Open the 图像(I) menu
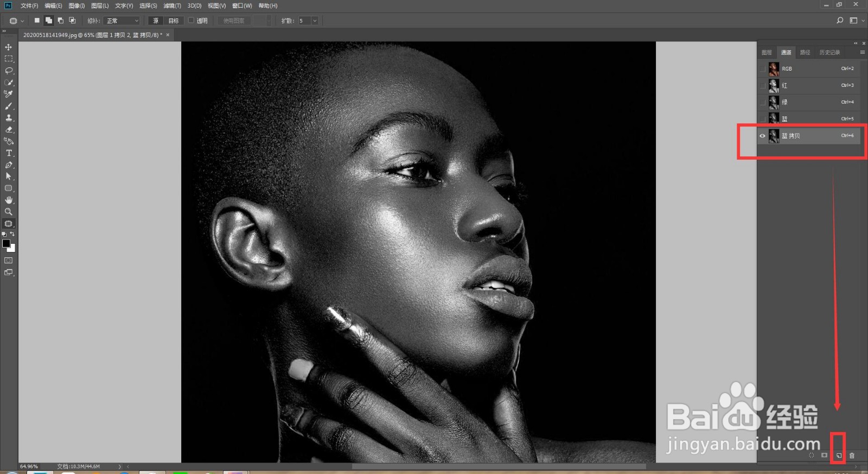The image size is (868, 474). [x=76, y=5]
